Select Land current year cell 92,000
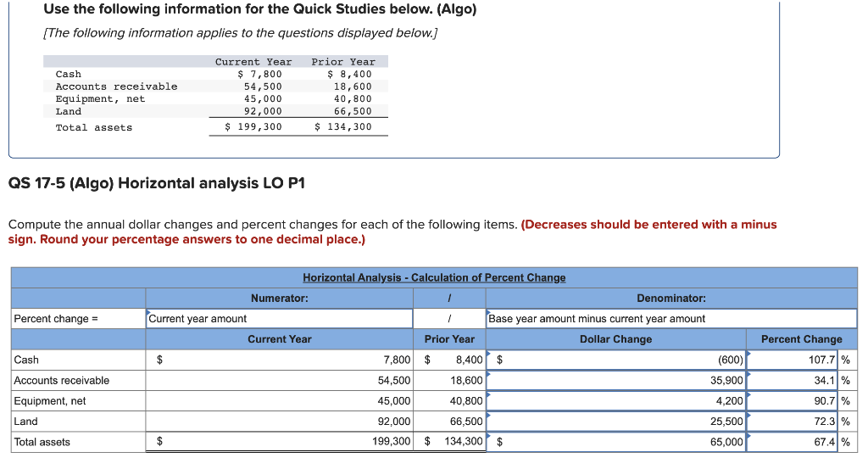 pos(280,422)
